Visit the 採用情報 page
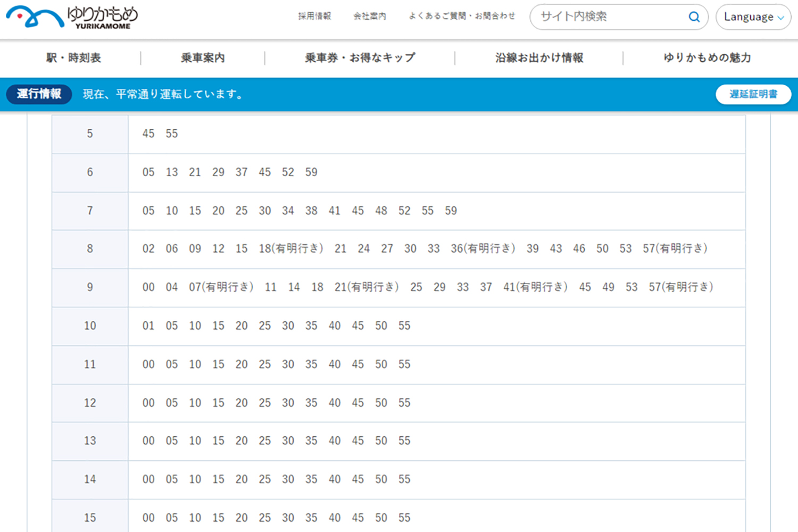The image size is (798, 532). pos(314,16)
